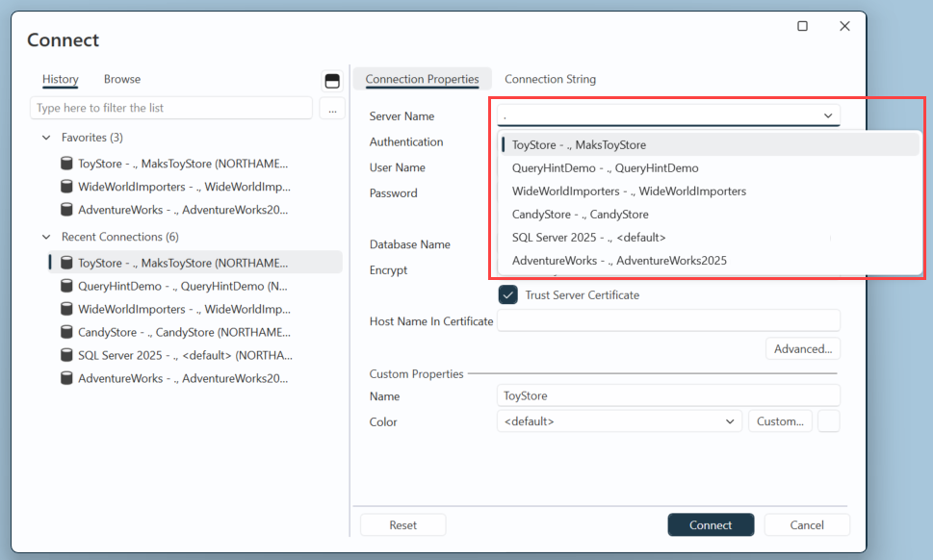The image size is (933, 560).
Task: Click database icon of ToyStore in Recent Connections
Action: pyautogui.click(x=66, y=262)
